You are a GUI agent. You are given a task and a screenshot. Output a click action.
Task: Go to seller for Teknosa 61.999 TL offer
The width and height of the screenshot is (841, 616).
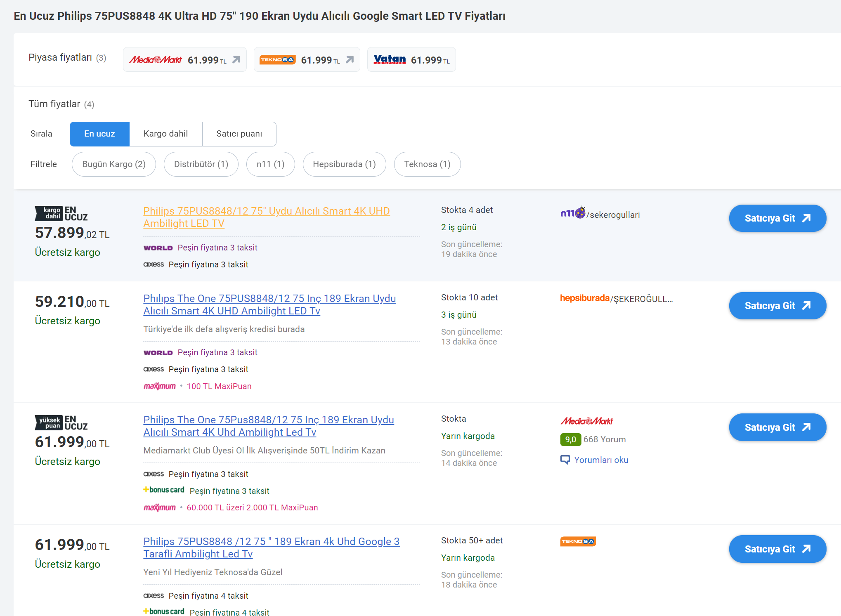click(x=777, y=549)
